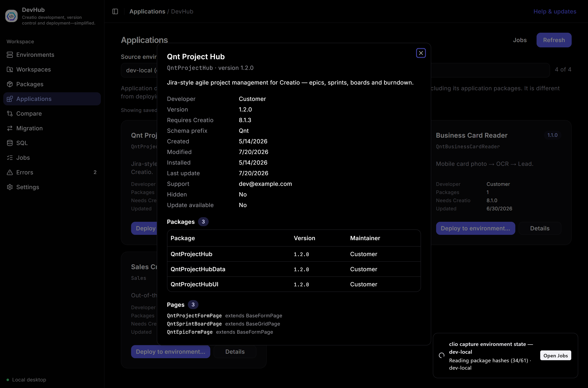Click the QntProjectFormPage page entry
Viewport: 588px width, 388px height.
click(x=225, y=316)
